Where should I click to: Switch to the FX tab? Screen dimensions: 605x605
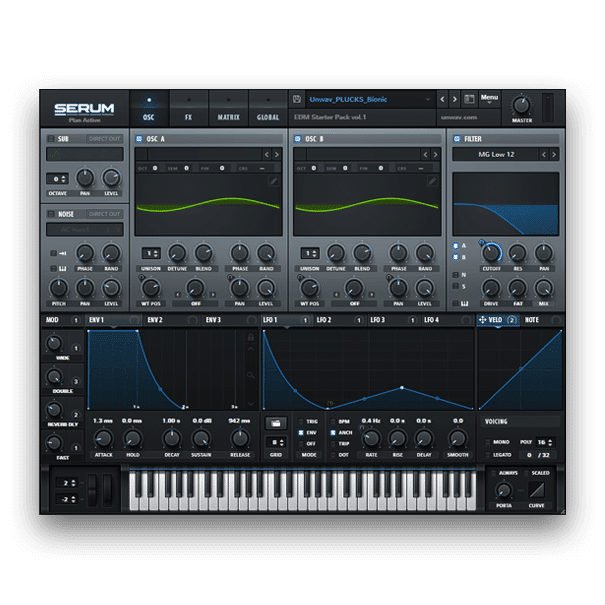(188, 109)
